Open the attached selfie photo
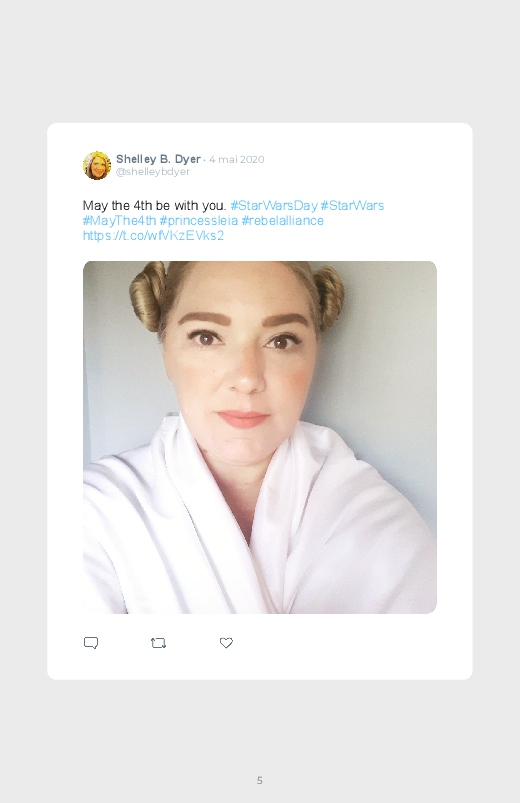The width and height of the screenshot is (520, 803). click(260, 437)
